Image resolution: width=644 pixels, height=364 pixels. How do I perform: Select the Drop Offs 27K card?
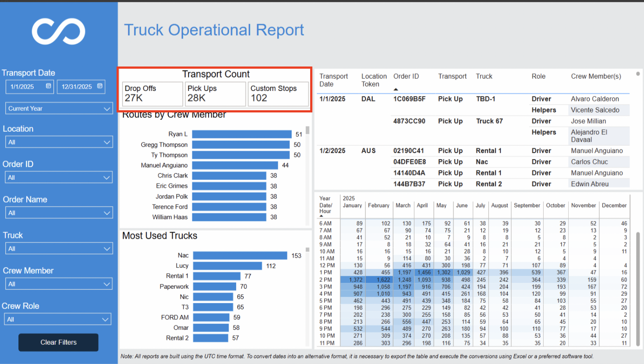click(152, 94)
